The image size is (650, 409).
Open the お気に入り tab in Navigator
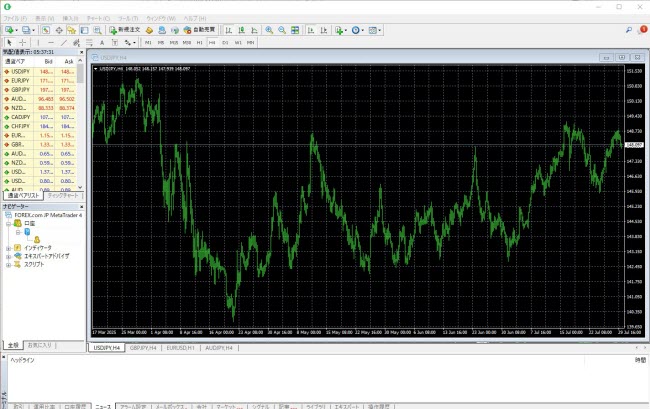[x=39, y=345]
